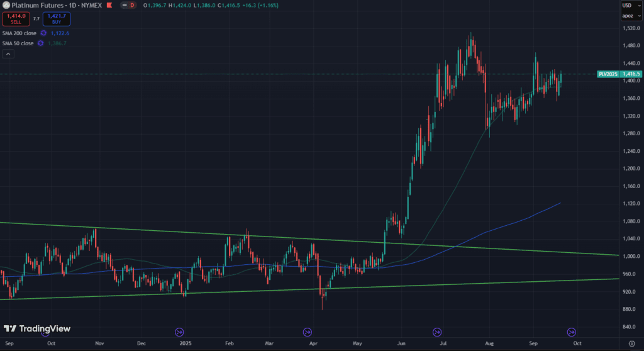Select the SMA 200 close indicator label
The image size is (644, 351).
(18, 33)
